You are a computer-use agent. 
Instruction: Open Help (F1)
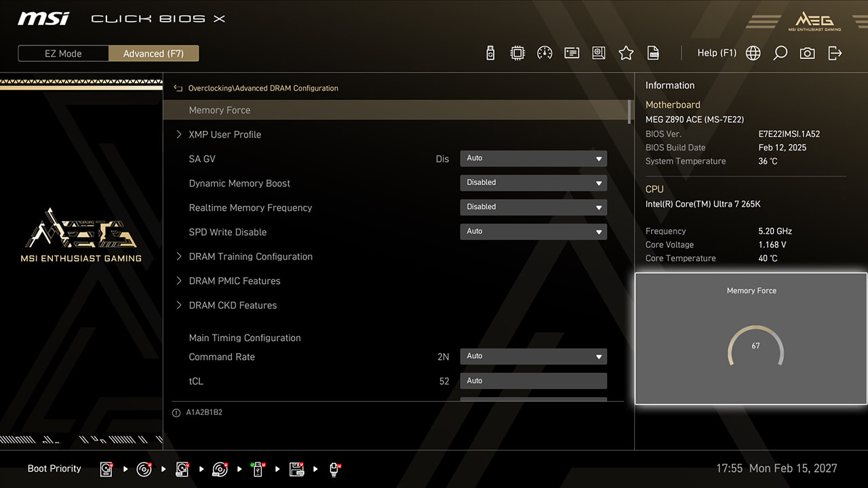[717, 53]
